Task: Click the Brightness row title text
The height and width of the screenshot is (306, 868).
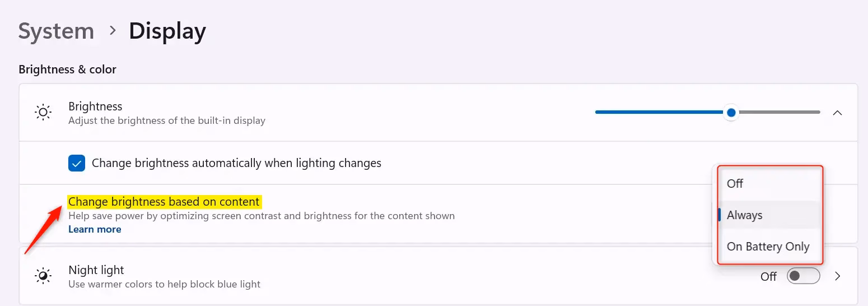Action: 95,106
